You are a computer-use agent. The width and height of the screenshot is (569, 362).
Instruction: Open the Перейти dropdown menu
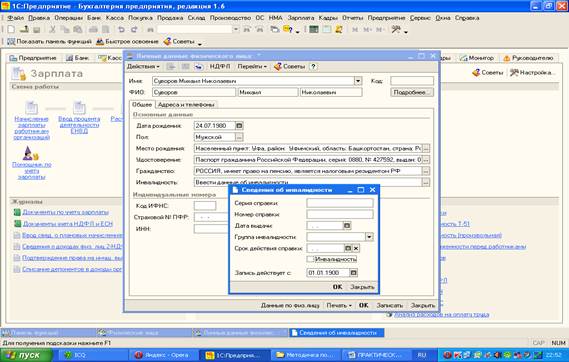252,66
